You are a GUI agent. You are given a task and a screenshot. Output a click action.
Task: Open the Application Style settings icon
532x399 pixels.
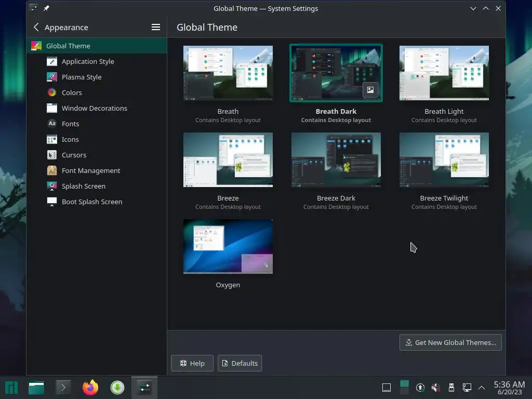(x=51, y=61)
